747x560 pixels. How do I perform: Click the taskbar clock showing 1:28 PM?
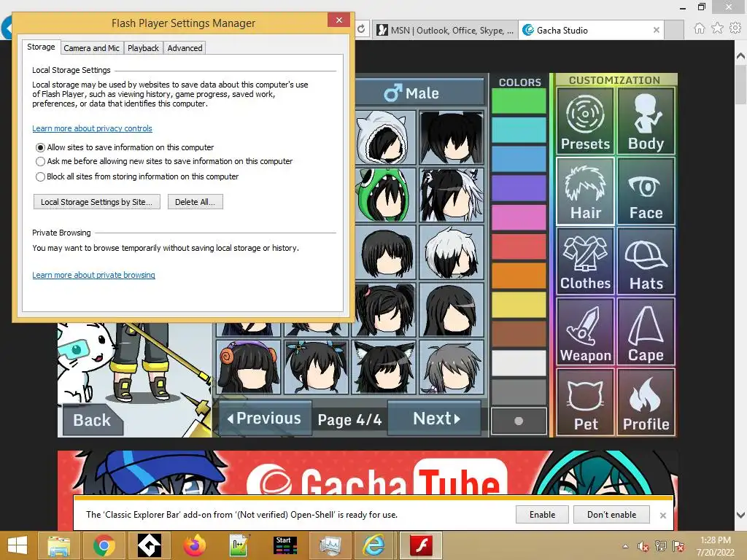[715, 546]
